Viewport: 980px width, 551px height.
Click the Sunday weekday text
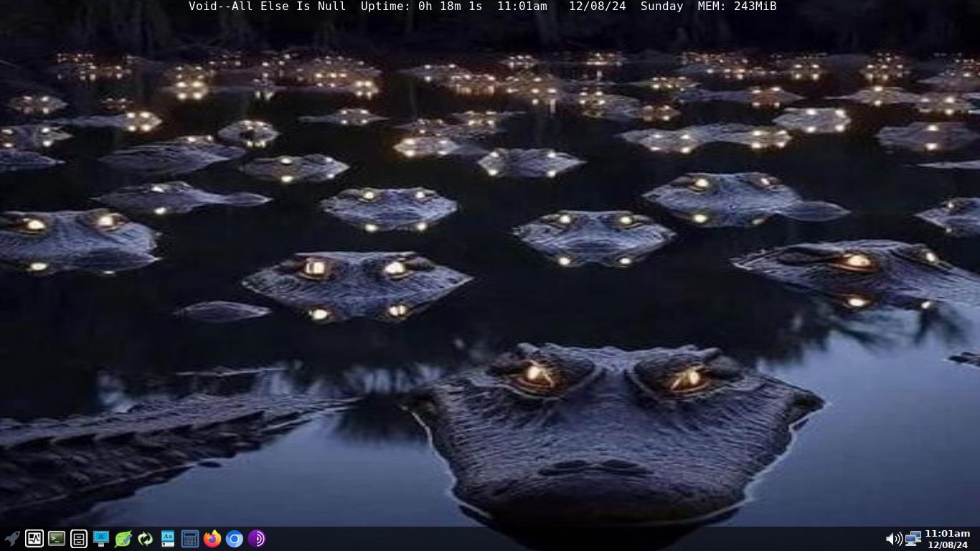[661, 6]
